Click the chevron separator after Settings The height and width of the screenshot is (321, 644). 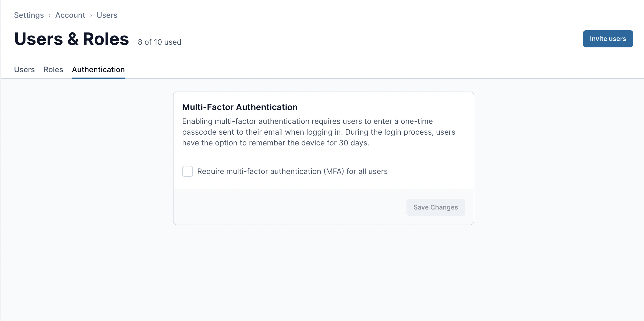click(x=49, y=15)
